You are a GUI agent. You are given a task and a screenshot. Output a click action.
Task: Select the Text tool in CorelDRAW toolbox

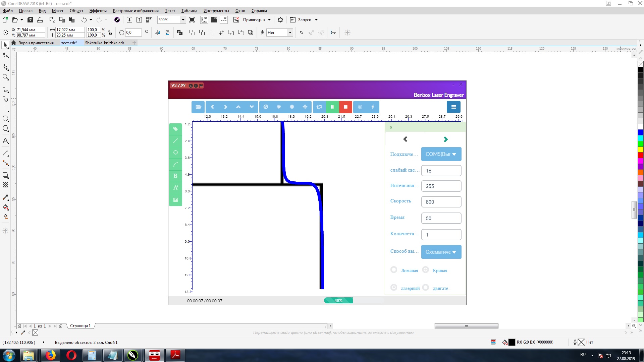coord(5,141)
